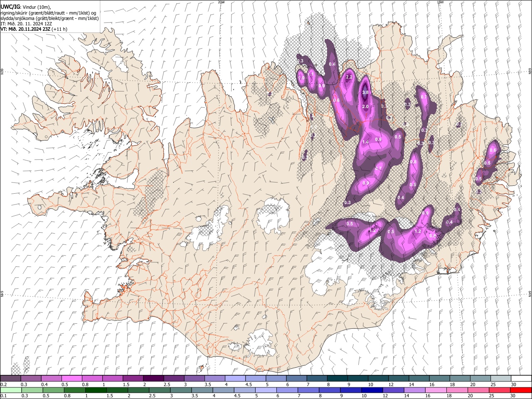This screenshot has width=532, height=399.
Task: Click the 1.4 precipitation value on the map
Action: (365, 142)
